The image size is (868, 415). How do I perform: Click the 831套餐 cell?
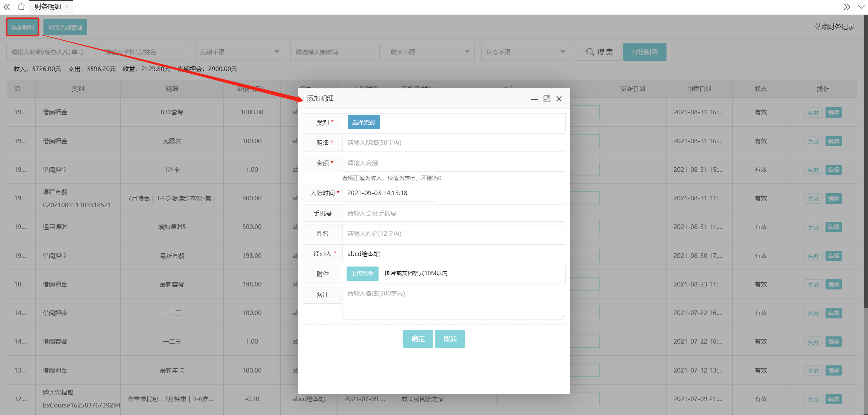(x=172, y=112)
